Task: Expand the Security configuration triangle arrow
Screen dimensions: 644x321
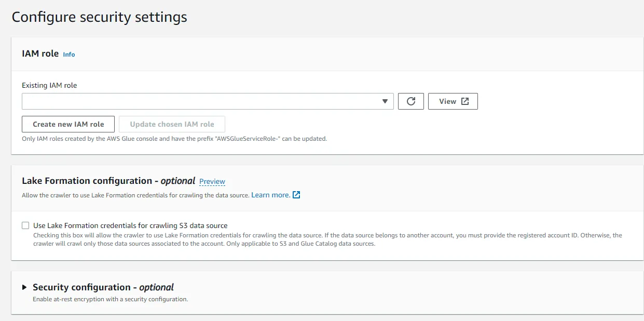Action: click(x=24, y=287)
